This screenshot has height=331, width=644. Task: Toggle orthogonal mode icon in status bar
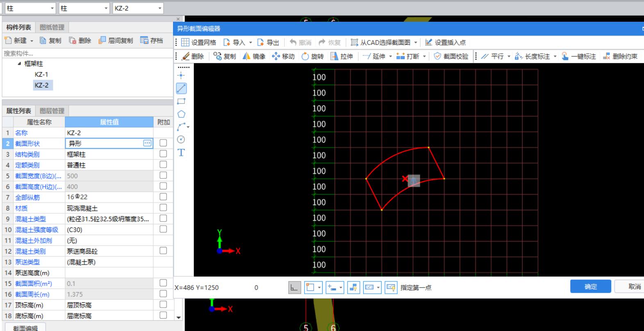(x=294, y=288)
